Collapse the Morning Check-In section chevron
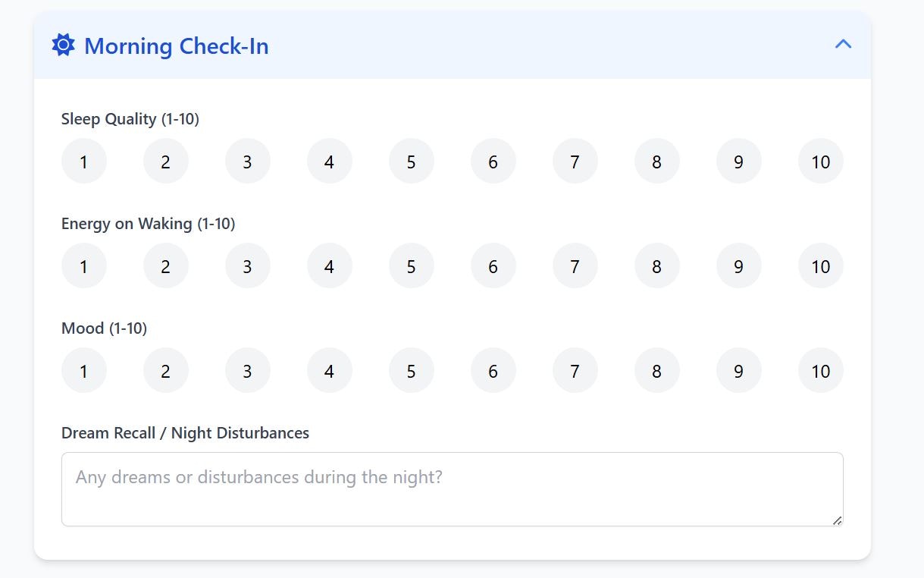Screen dimensions: 924x578 tap(843, 44)
